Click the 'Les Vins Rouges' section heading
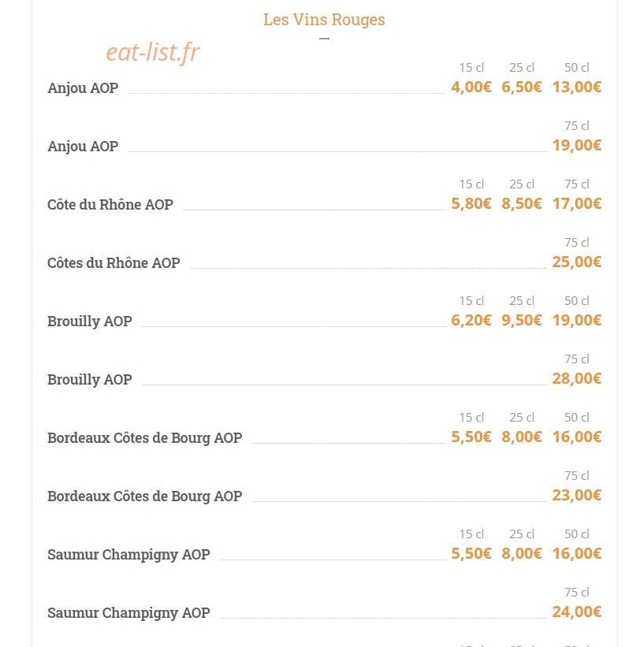 (x=324, y=20)
